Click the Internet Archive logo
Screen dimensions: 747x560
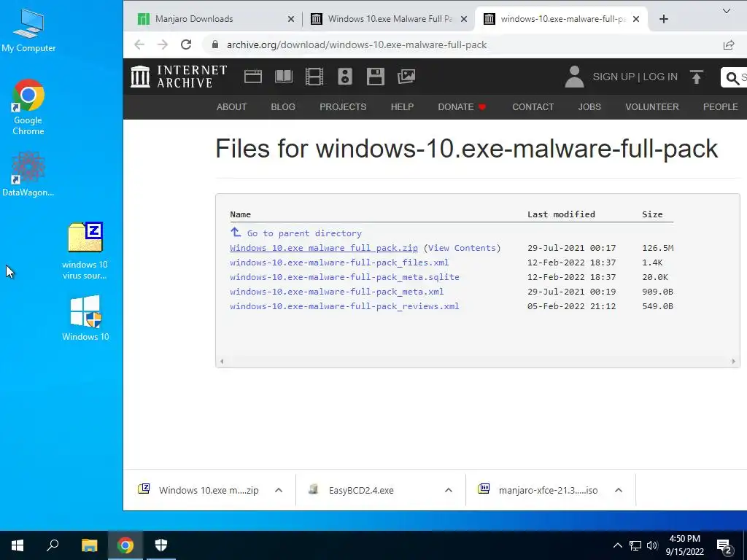[x=179, y=77]
